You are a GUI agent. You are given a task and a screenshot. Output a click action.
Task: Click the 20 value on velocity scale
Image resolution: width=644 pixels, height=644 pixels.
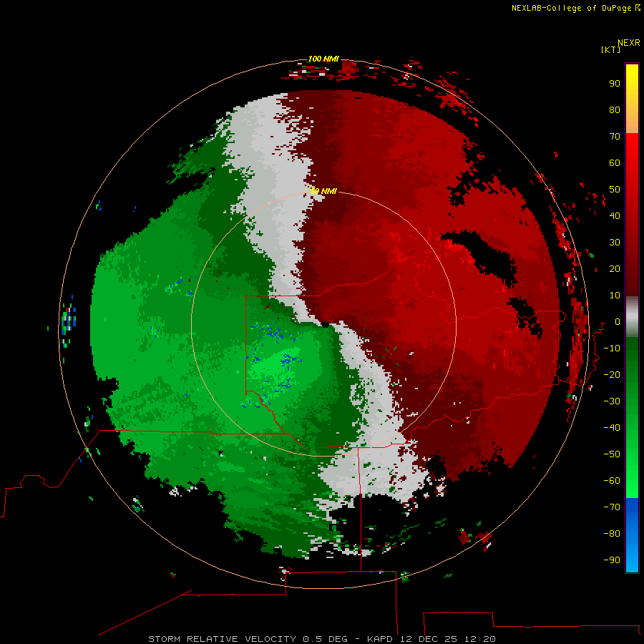click(615, 268)
